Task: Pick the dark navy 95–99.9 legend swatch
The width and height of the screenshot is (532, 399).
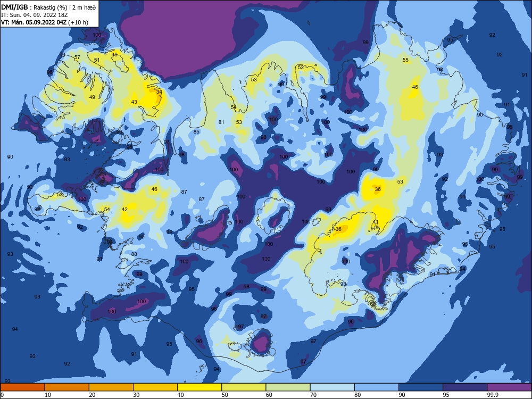Action: pos(465,387)
